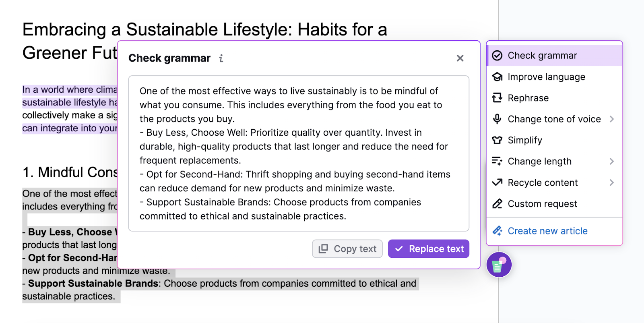
Task: Close the Check grammar dialog
Action: pyautogui.click(x=460, y=58)
